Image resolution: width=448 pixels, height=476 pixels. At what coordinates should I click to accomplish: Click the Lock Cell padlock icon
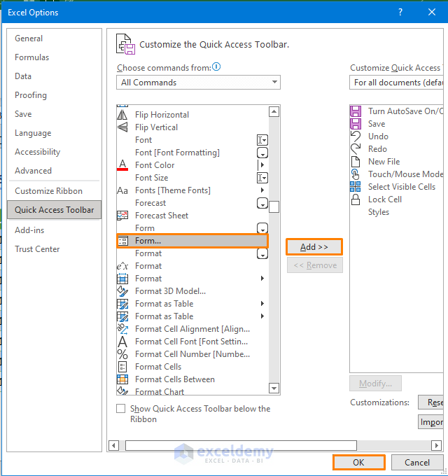[x=356, y=199]
